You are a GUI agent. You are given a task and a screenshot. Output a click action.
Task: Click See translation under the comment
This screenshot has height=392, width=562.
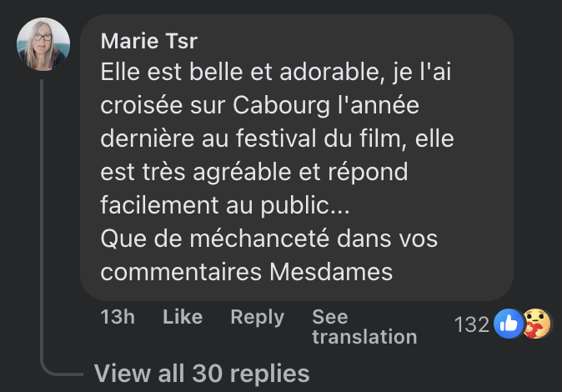[x=364, y=327]
